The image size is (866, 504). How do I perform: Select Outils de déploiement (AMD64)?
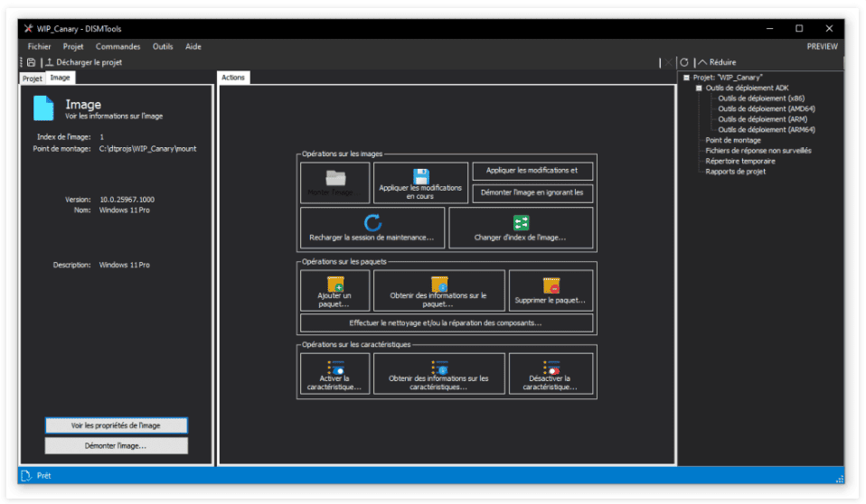coord(767,108)
